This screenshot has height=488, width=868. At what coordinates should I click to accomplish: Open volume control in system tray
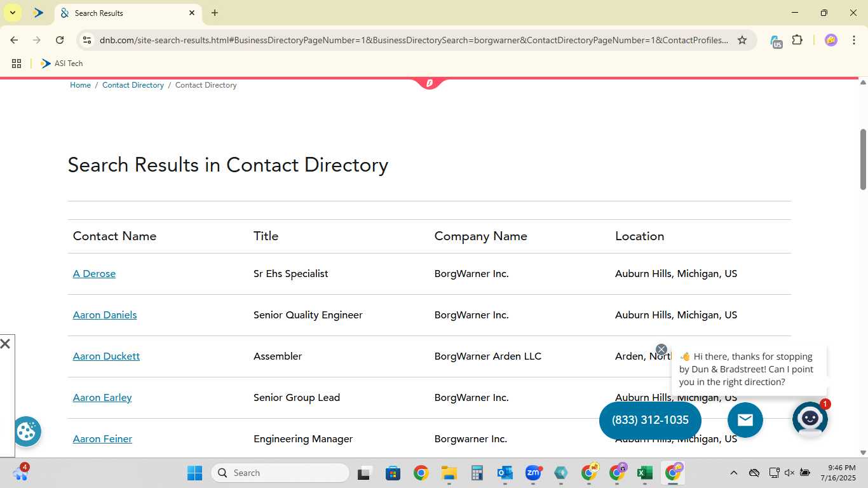[x=789, y=473]
